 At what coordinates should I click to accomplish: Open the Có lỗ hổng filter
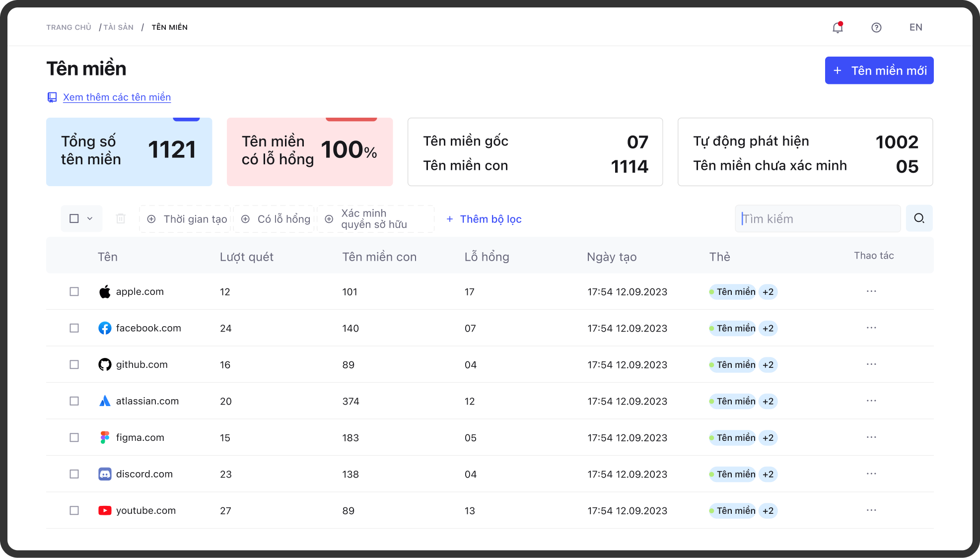tap(276, 219)
